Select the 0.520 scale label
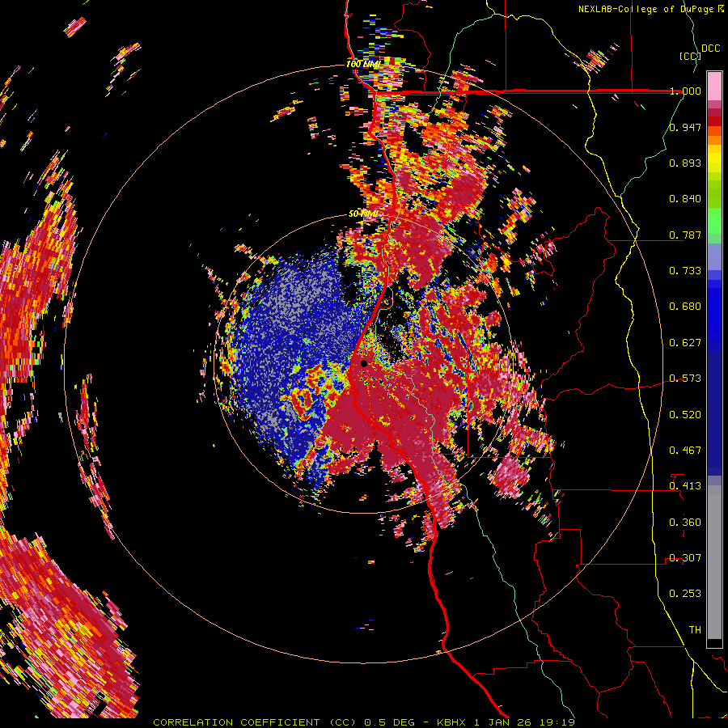Screen dimensions: 728x728 click(685, 415)
